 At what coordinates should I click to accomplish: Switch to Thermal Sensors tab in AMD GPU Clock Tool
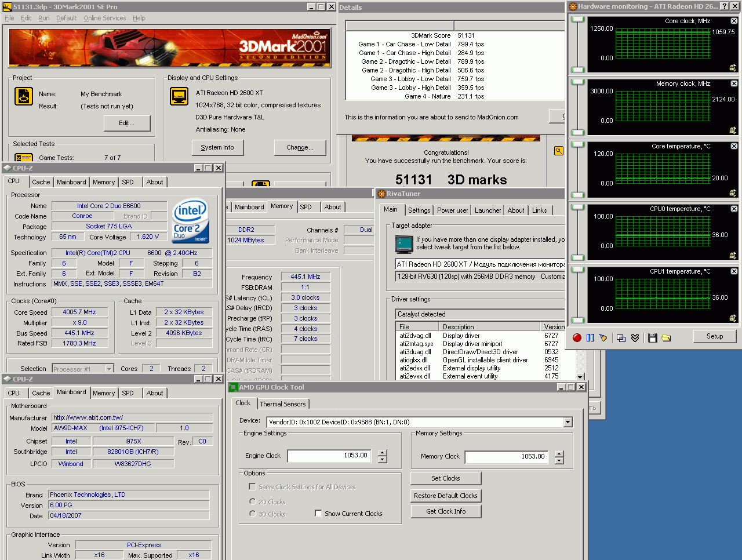[x=283, y=404]
